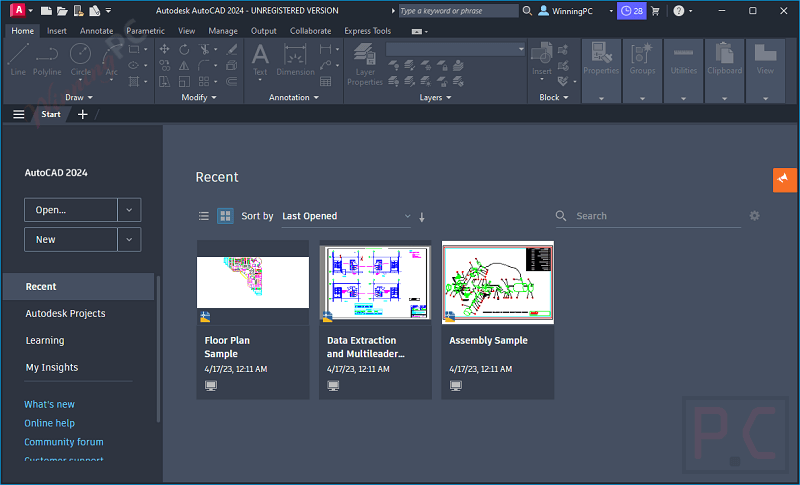Open the Learning section
Image resolution: width=800 pixels, height=485 pixels.
coord(45,341)
